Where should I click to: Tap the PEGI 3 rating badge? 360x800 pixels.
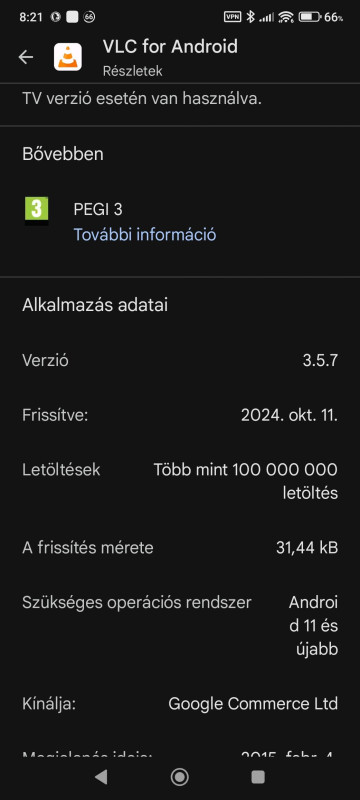[37, 211]
